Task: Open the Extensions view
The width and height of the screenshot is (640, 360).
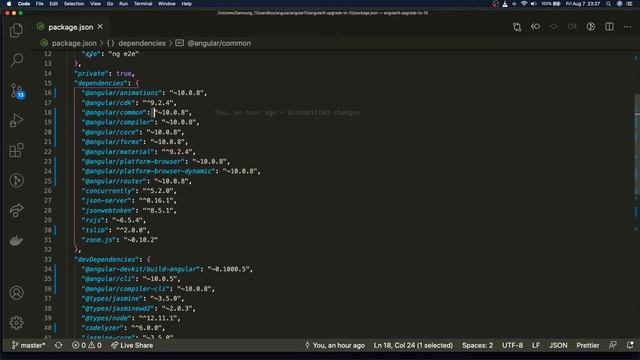Action: (16, 150)
